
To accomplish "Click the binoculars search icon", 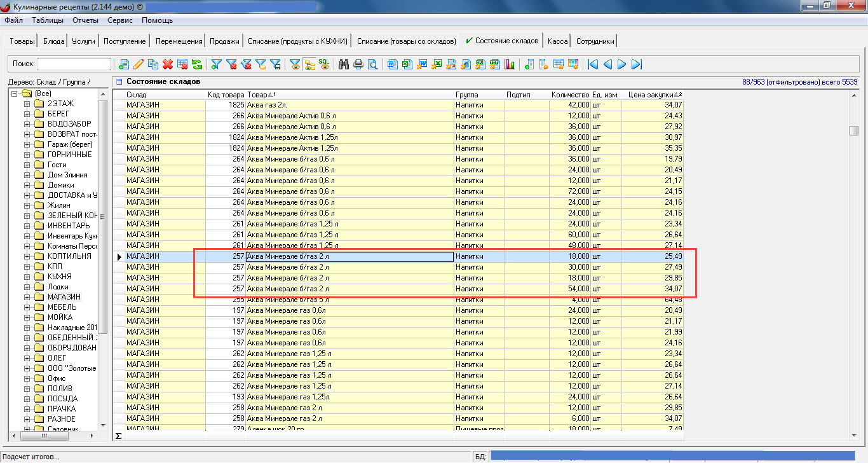I will pos(344,64).
